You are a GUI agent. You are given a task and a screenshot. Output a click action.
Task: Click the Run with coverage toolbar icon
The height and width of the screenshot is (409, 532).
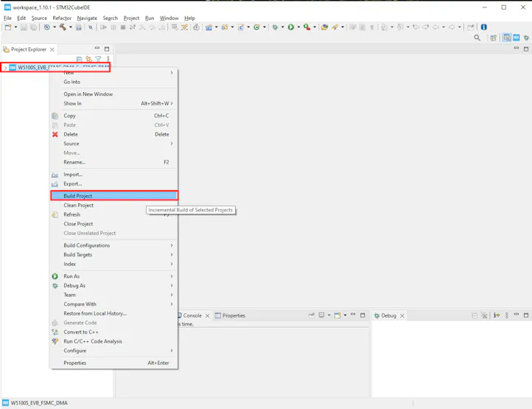(307, 27)
